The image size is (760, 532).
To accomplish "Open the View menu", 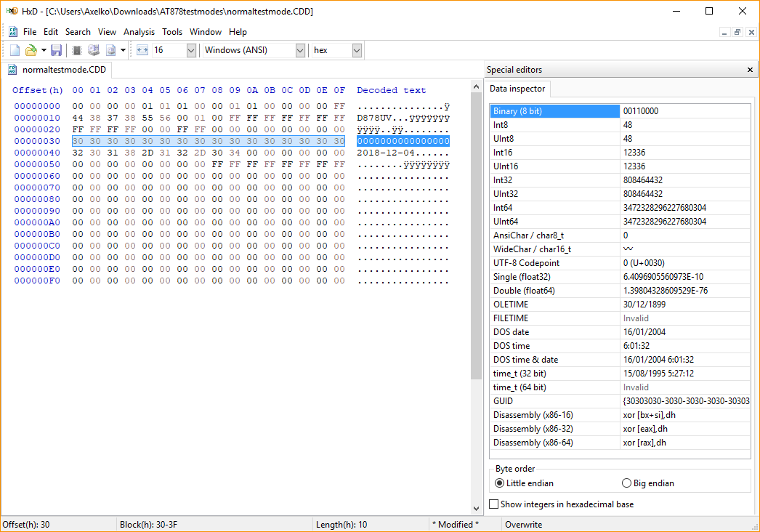I will coord(107,32).
